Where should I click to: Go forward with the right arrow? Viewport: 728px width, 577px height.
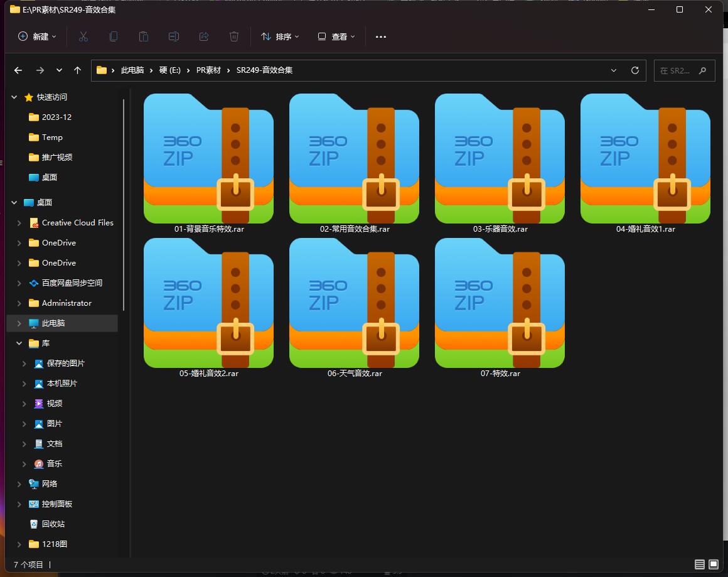coord(40,70)
